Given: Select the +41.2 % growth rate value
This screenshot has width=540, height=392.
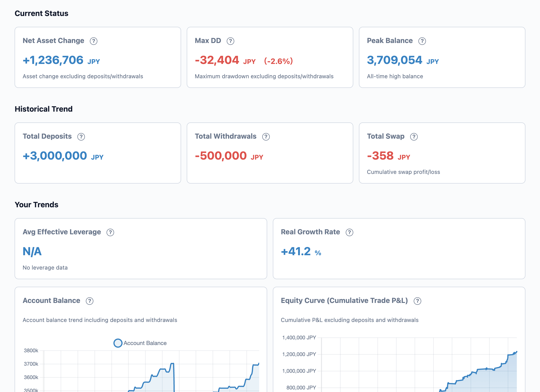Looking at the screenshot, I should 301,251.
